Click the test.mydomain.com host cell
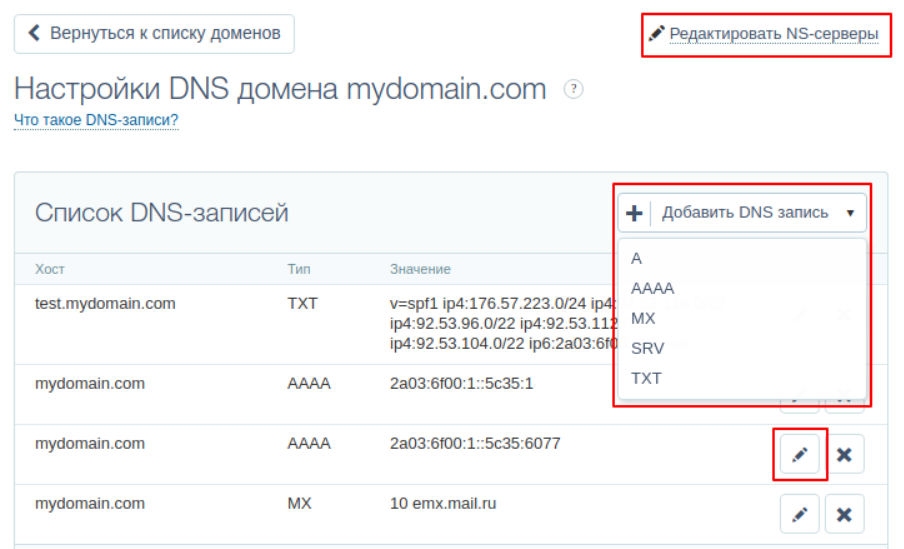The height and width of the screenshot is (549, 904). [105, 303]
